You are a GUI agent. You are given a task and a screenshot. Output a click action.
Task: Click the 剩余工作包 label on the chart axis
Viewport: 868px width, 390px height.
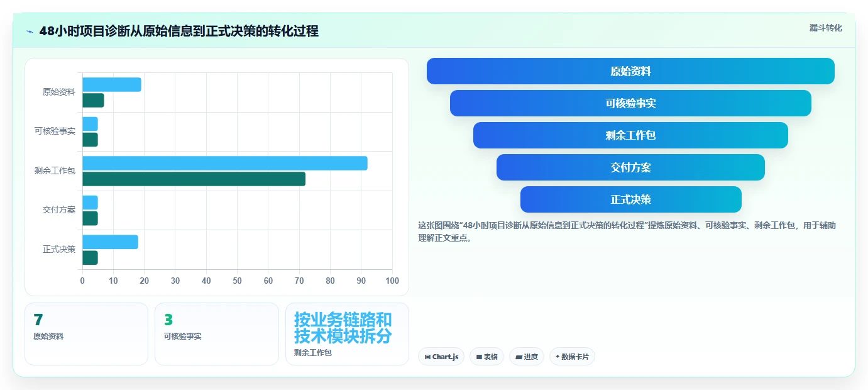click(55, 170)
